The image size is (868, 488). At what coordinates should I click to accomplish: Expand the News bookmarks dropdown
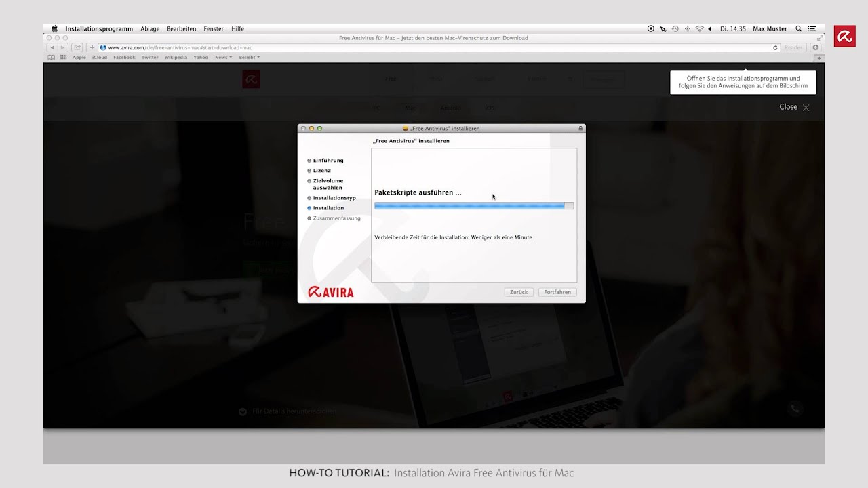pos(223,58)
